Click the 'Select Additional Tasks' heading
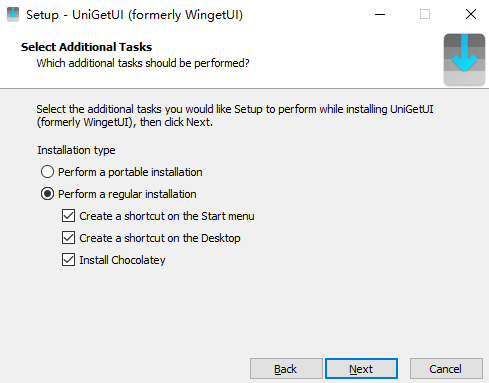The height and width of the screenshot is (383, 489). click(87, 47)
